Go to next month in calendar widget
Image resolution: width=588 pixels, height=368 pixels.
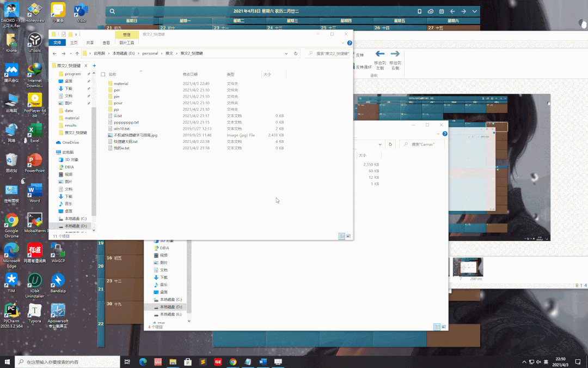(463, 11)
